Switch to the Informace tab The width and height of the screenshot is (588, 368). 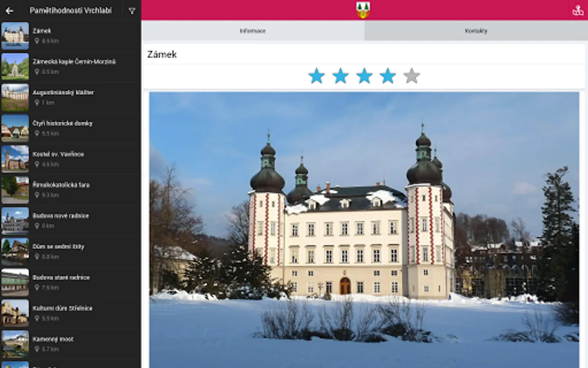[253, 31]
